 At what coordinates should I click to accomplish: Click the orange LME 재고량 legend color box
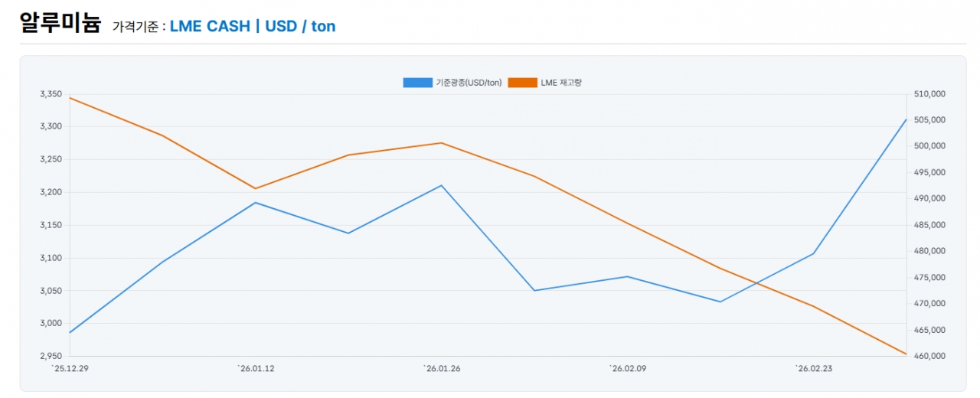click(x=522, y=83)
